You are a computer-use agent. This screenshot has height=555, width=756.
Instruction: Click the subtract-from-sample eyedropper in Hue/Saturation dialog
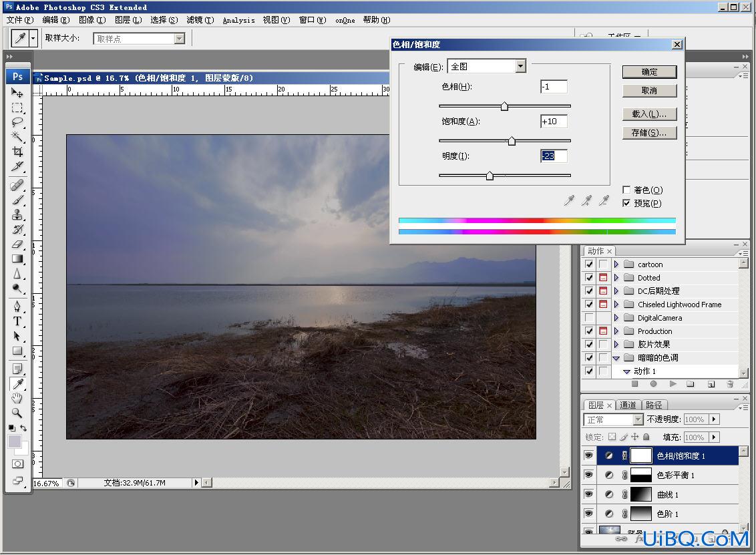pos(604,200)
